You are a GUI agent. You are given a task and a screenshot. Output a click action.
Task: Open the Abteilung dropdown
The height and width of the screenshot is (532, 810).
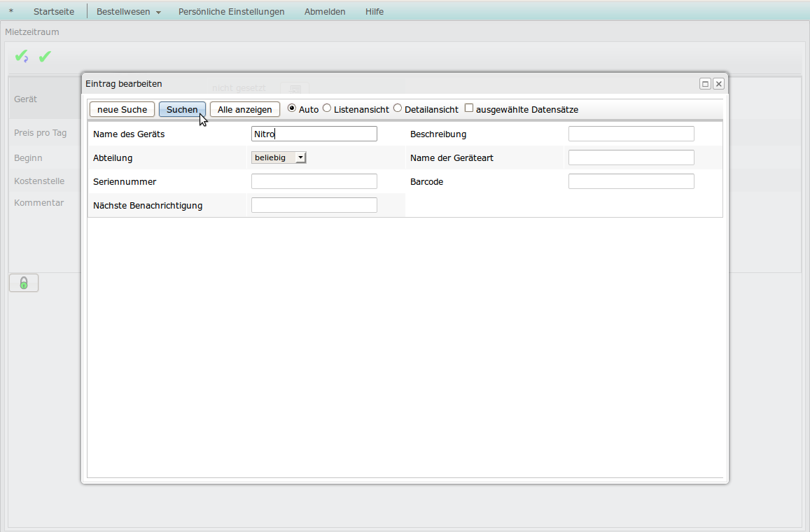point(279,158)
